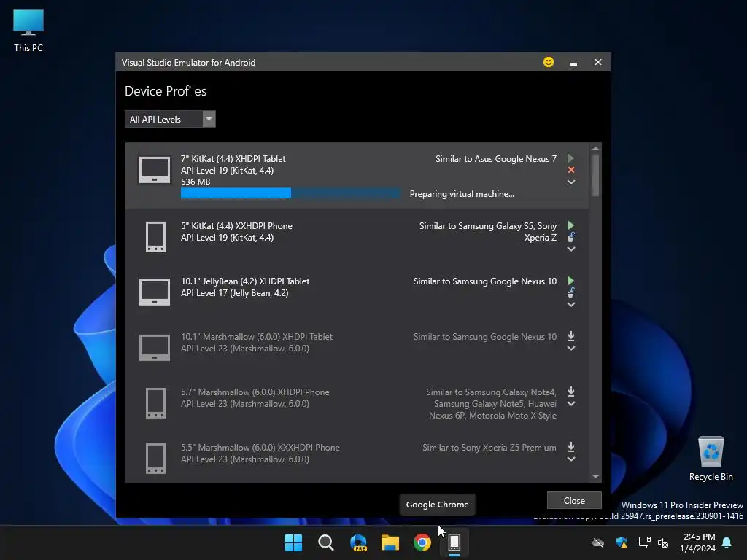Cancel the 7" KitKat Tablet preparation
This screenshot has height=560, width=747.
click(570, 170)
